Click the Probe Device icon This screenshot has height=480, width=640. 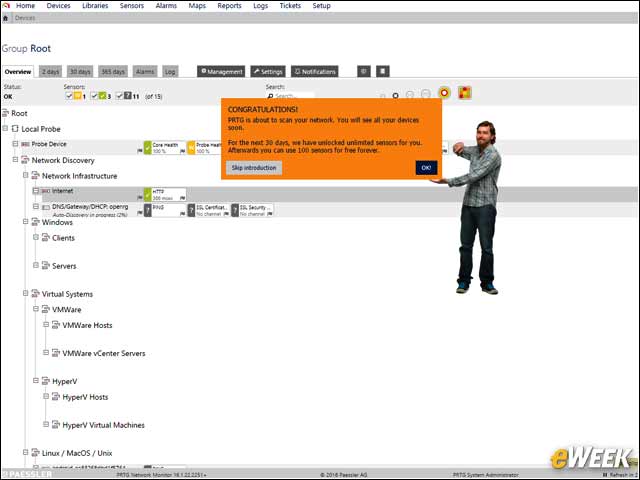click(x=25, y=144)
